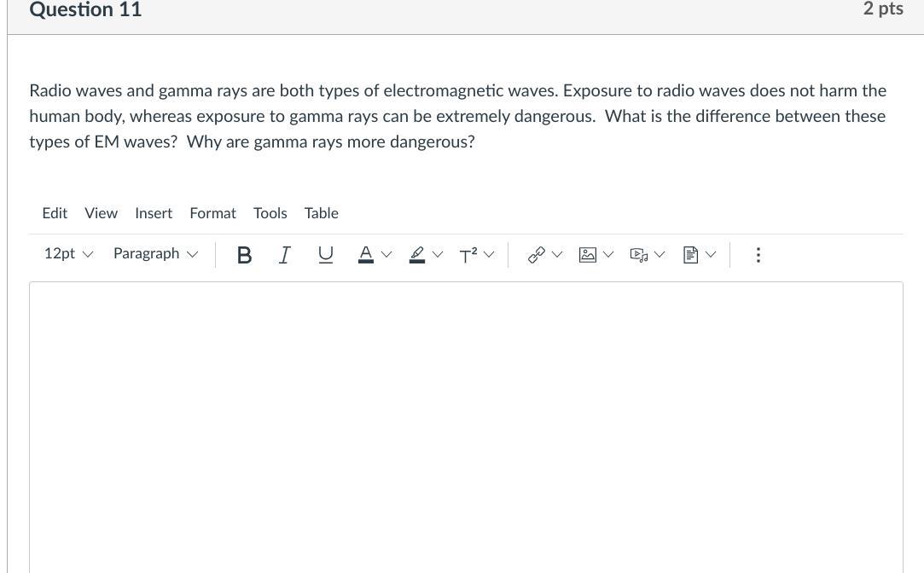Image resolution: width=924 pixels, height=573 pixels.
Task: Toggle italic formatting
Action: (284, 254)
